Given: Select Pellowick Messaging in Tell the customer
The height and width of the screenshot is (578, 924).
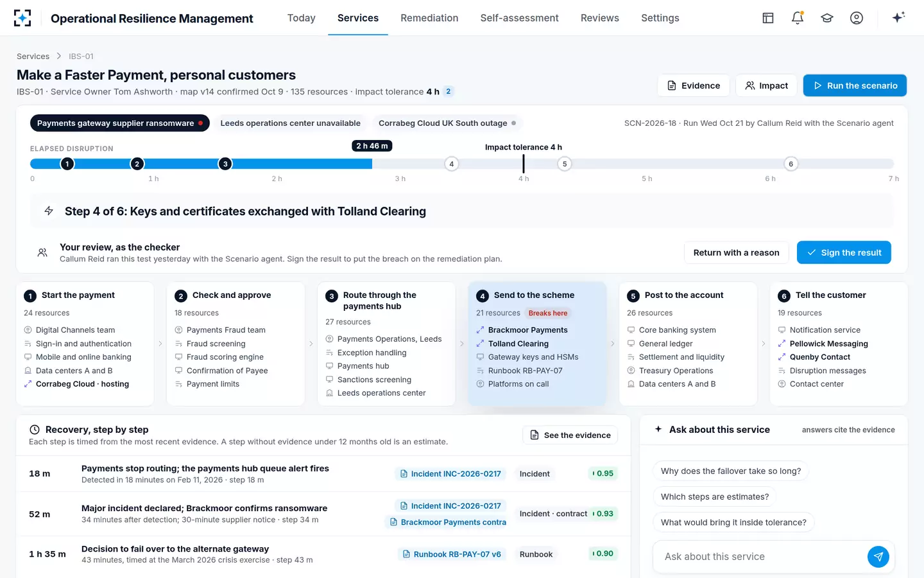Looking at the screenshot, I should [x=828, y=344].
